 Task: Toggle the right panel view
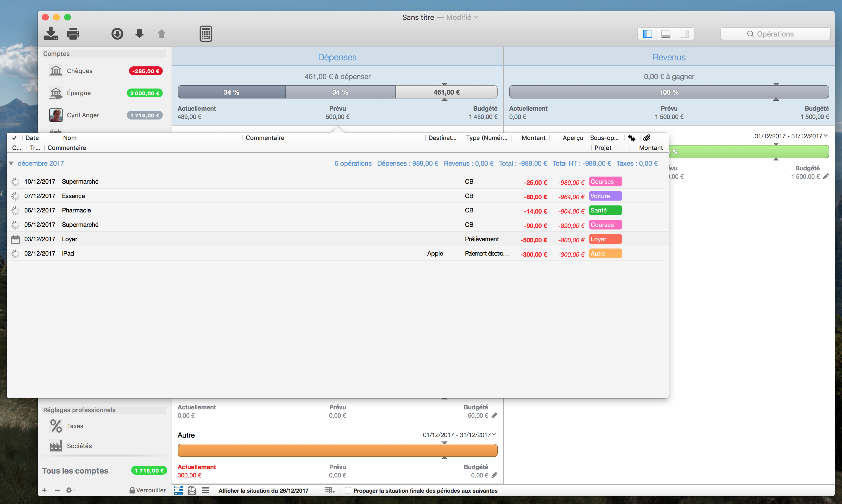click(x=684, y=34)
